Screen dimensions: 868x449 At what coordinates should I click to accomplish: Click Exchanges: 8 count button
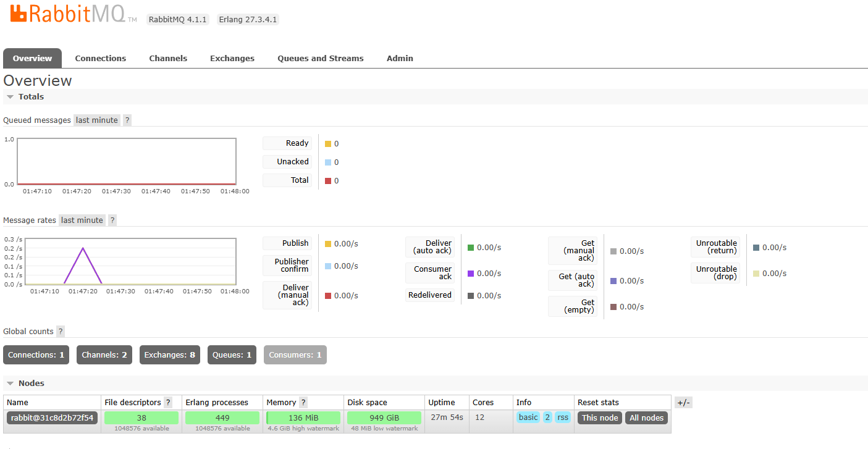170,355
